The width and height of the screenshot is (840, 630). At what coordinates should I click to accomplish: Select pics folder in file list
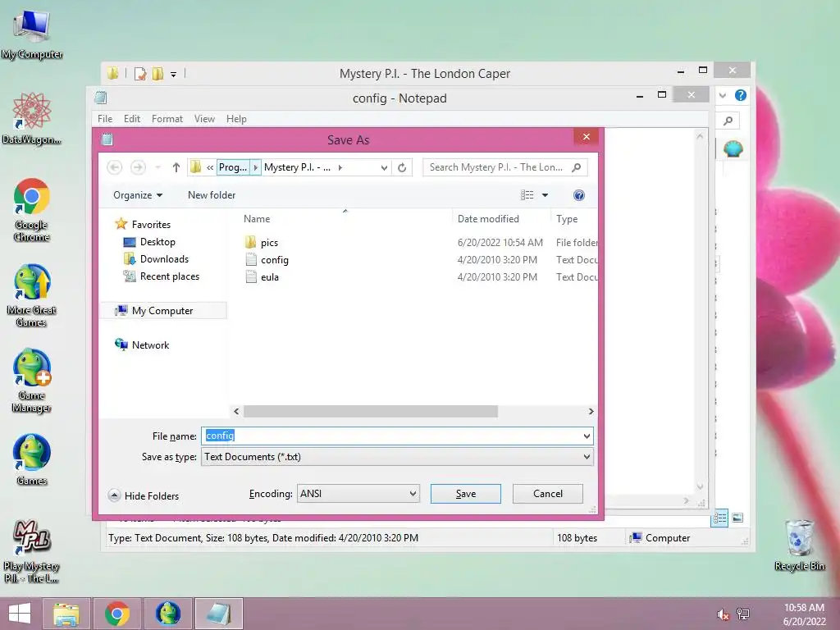click(262, 243)
